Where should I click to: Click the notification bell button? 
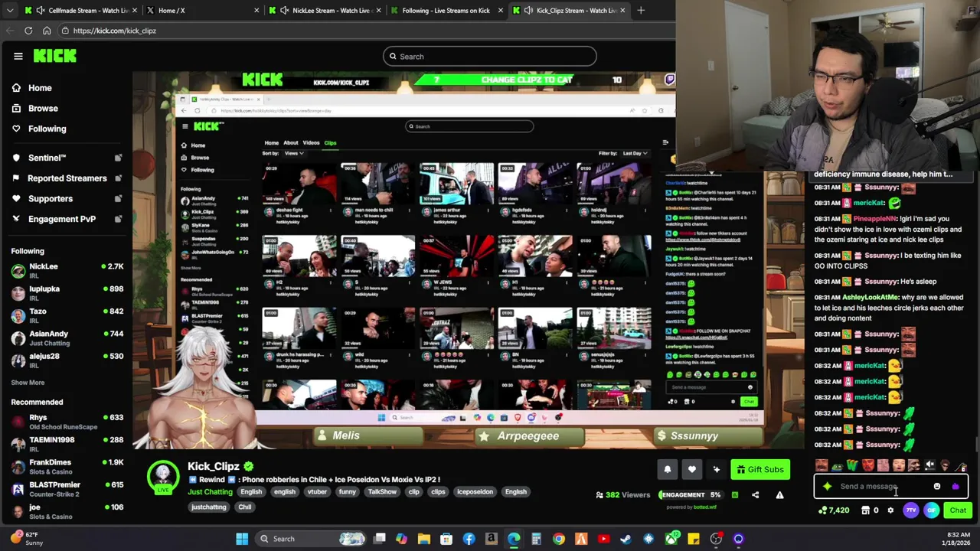(667, 470)
